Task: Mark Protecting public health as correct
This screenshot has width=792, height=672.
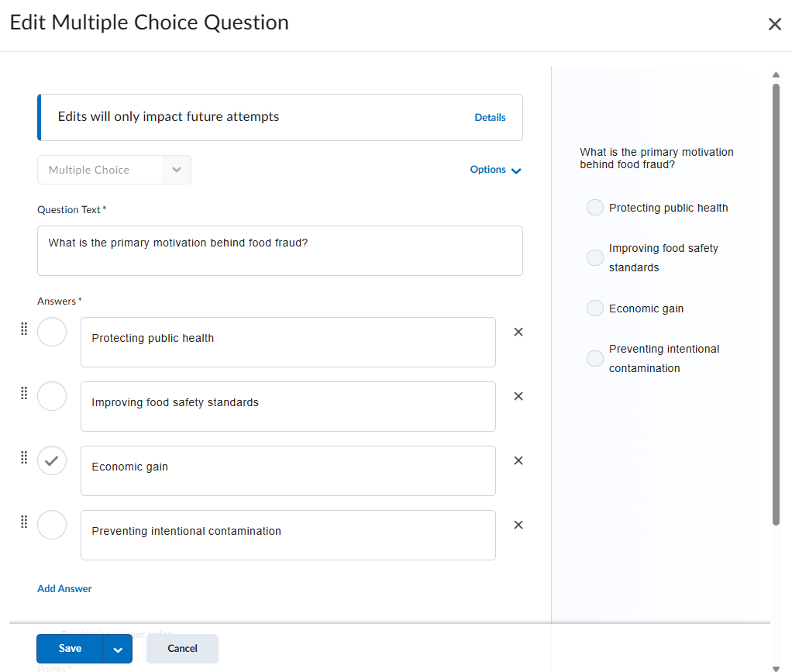Action: 52,332
